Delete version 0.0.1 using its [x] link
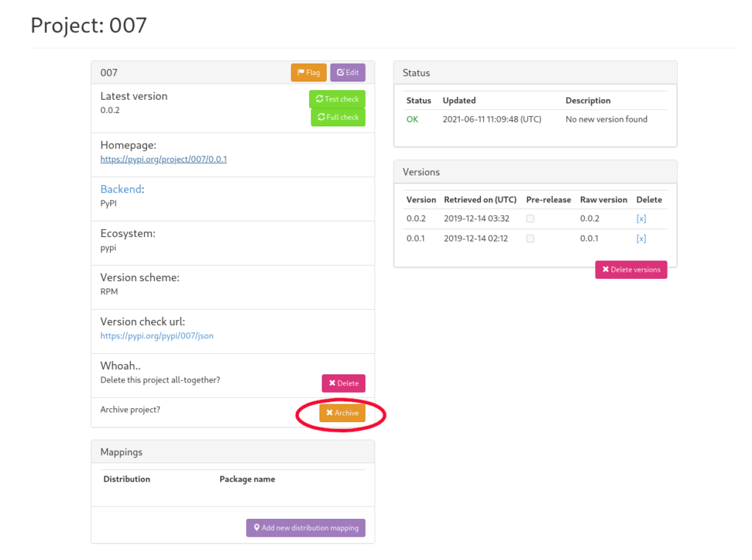The image size is (752, 560). (641, 239)
